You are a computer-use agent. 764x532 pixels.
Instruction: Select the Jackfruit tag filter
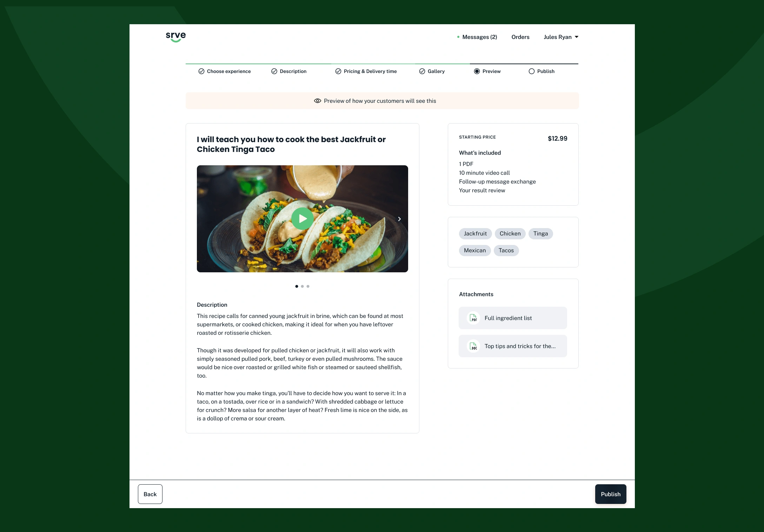coord(474,233)
